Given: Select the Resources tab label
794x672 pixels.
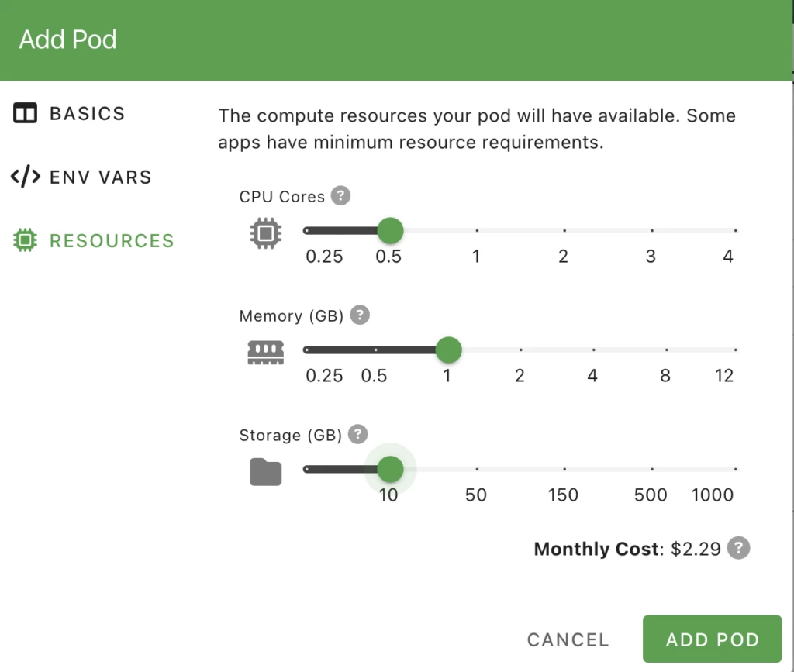Looking at the screenshot, I should (x=112, y=241).
